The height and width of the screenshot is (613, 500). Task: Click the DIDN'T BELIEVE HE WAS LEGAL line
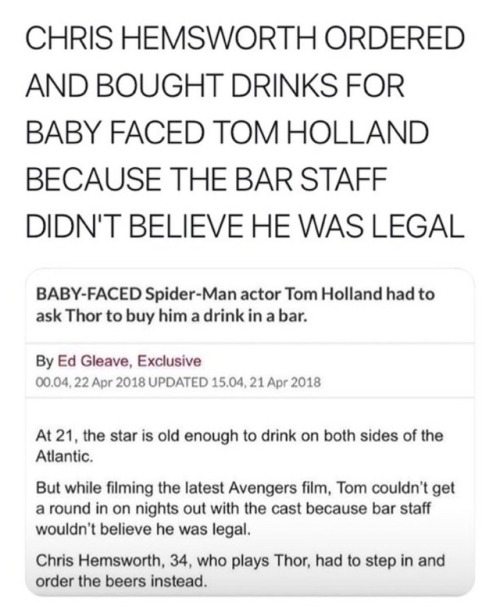[x=245, y=226]
